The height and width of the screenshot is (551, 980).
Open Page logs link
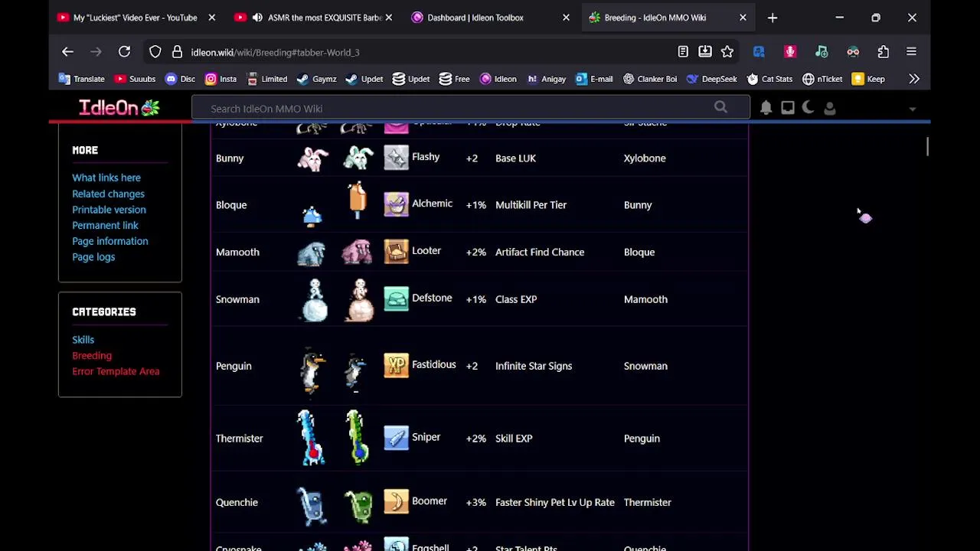pyautogui.click(x=93, y=257)
